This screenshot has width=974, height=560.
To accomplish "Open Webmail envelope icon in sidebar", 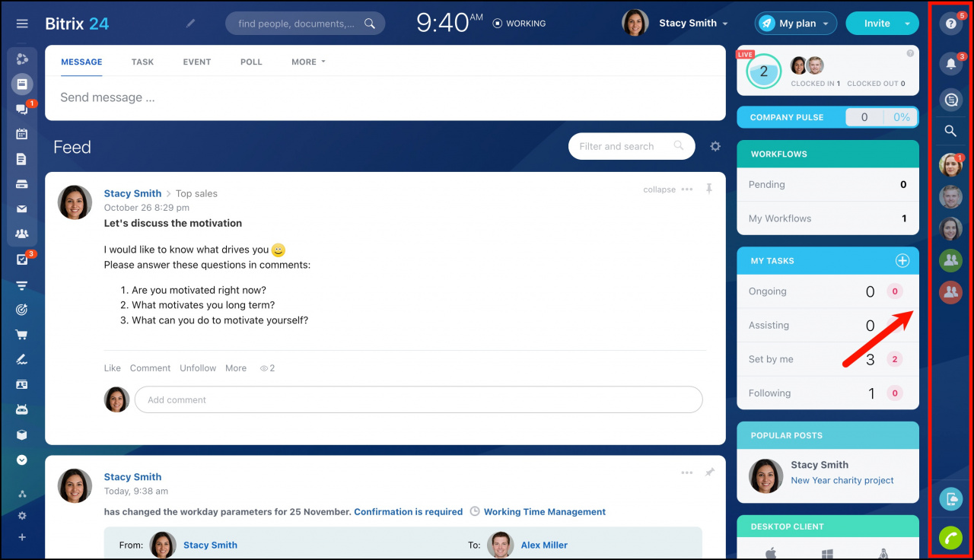I will click(x=21, y=209).
